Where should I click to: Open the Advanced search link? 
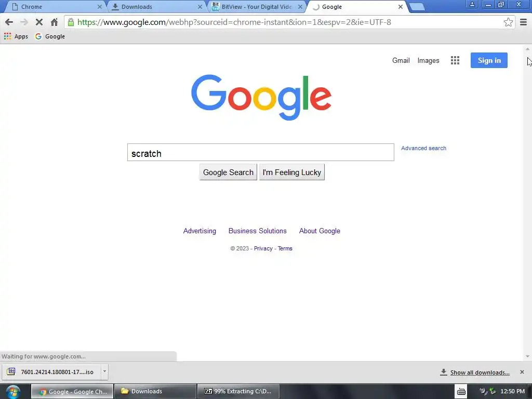[x=423, y=148]
